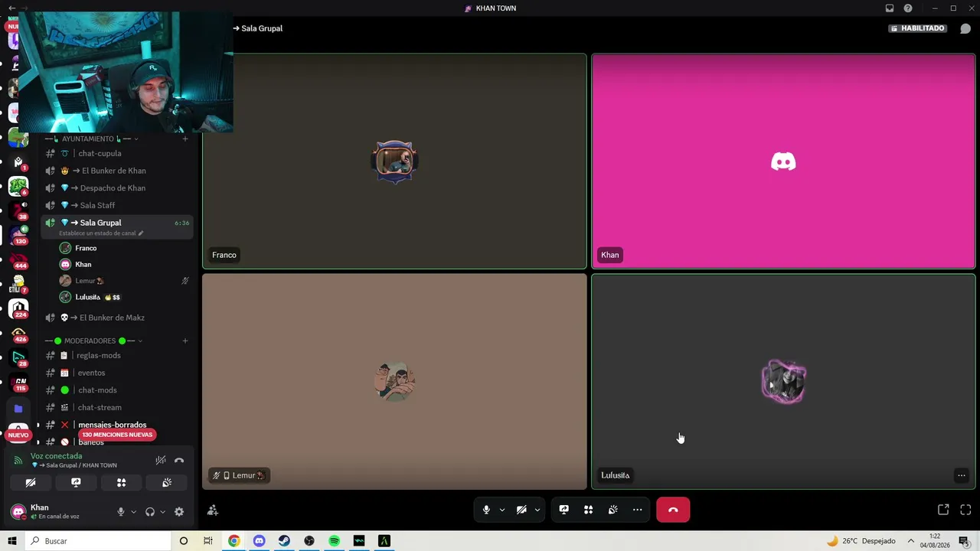Image resolution: width=980 pixels, height=551 pixels.
Task: Share your screen from call controls
Action: click(564, 510)
